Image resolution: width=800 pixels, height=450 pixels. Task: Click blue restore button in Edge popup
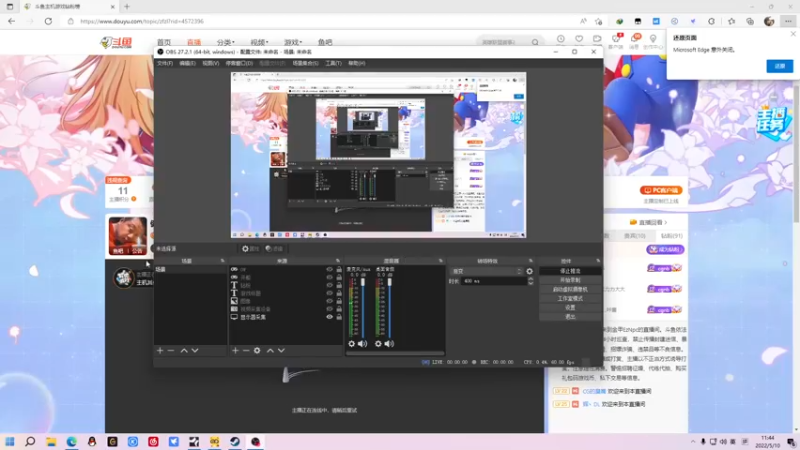(x=780, y=66)
